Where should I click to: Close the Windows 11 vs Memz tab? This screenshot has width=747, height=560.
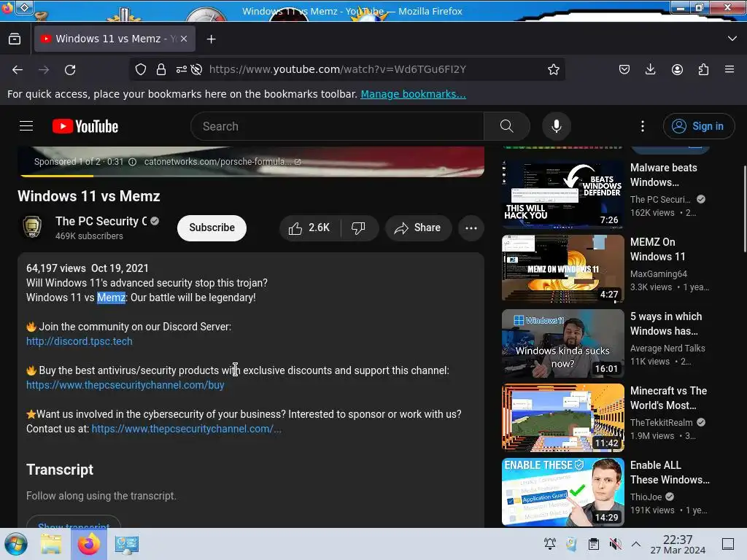point(184,39)
